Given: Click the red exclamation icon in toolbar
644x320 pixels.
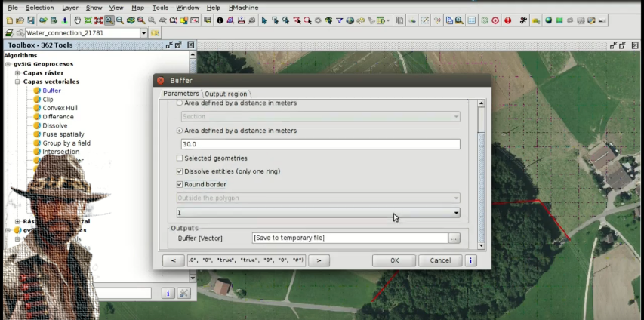Looking at the screenshot, I should [507, 20].
